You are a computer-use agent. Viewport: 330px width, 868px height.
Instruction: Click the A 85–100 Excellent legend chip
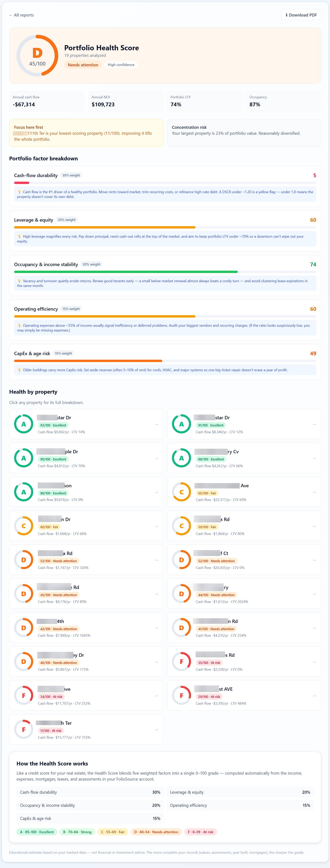click(37, 832)
